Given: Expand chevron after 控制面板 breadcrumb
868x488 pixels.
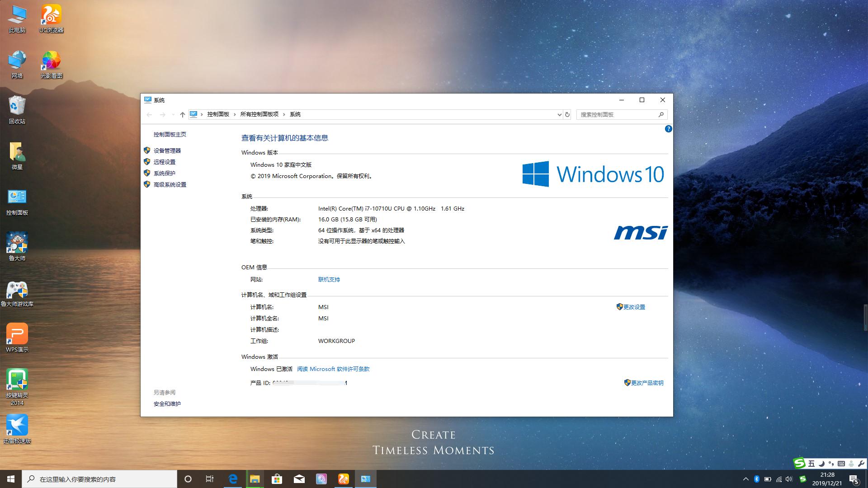Looking at the screenshot, I should (235, 115).
